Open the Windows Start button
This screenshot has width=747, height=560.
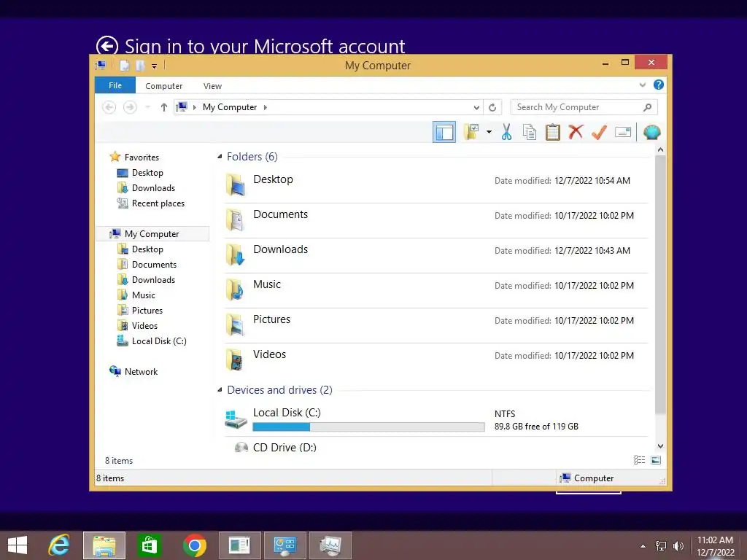[18, 545]
